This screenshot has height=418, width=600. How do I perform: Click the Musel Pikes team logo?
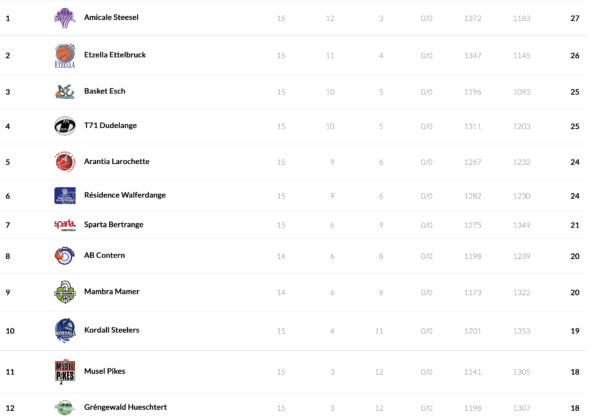point(64,372)
